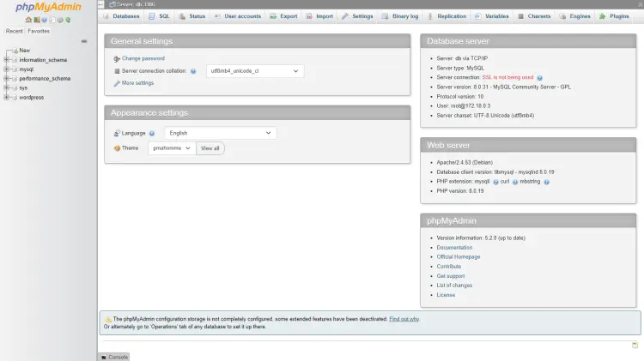Click the wrench icon beside More settings
Viewport: 644px width, 361px height.
tap(117, 83)
